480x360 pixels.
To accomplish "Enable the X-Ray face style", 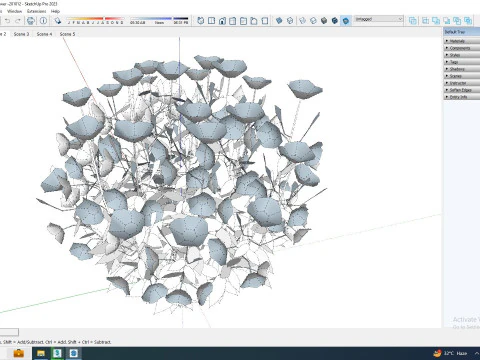I will 279,21.
